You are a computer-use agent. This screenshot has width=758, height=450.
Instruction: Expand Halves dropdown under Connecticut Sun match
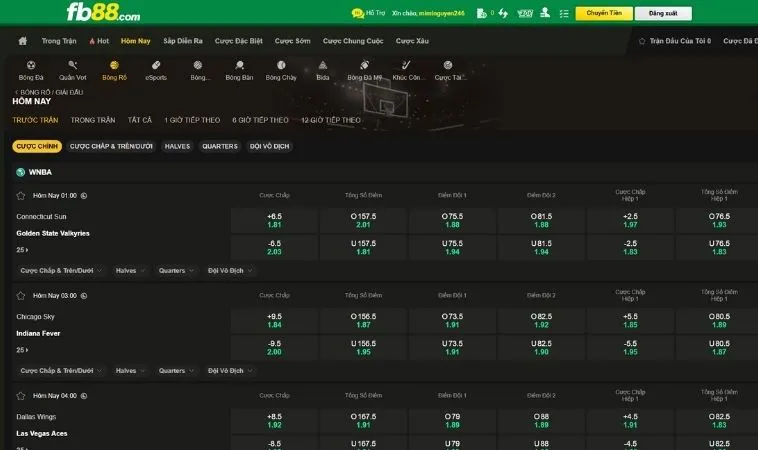[x=129, y=270]
